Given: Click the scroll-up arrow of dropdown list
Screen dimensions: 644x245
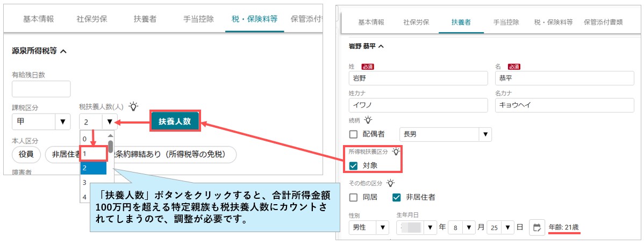Looking at the screenshot, I should click(x=110, y=135).
